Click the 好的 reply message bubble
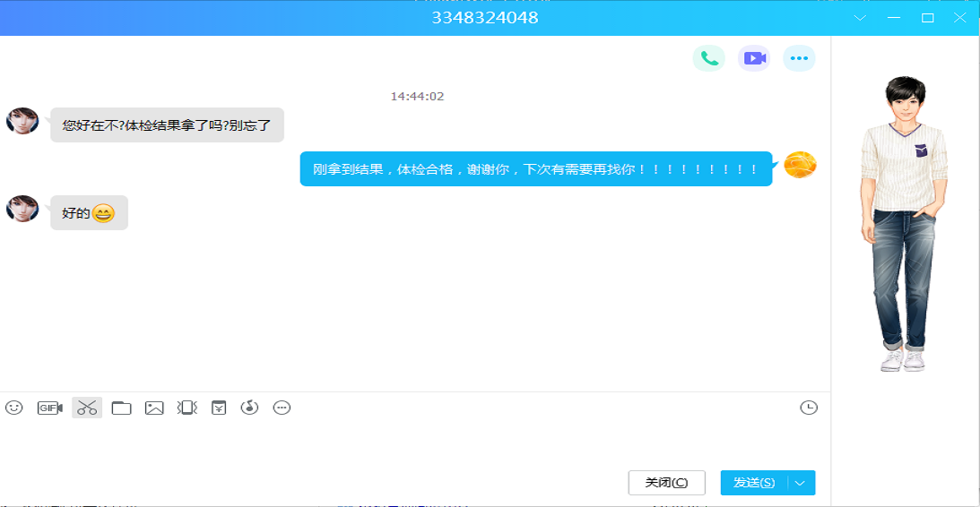 click(89, 213)
